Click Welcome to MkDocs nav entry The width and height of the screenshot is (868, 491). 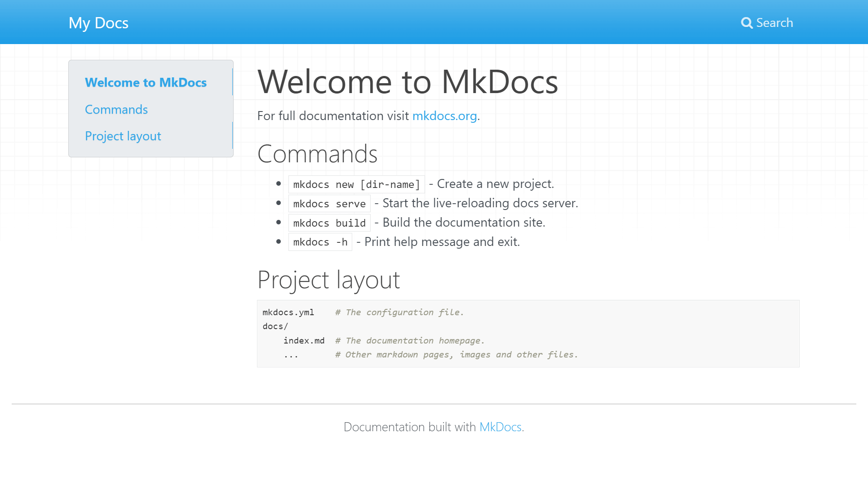tap(146, 82)
